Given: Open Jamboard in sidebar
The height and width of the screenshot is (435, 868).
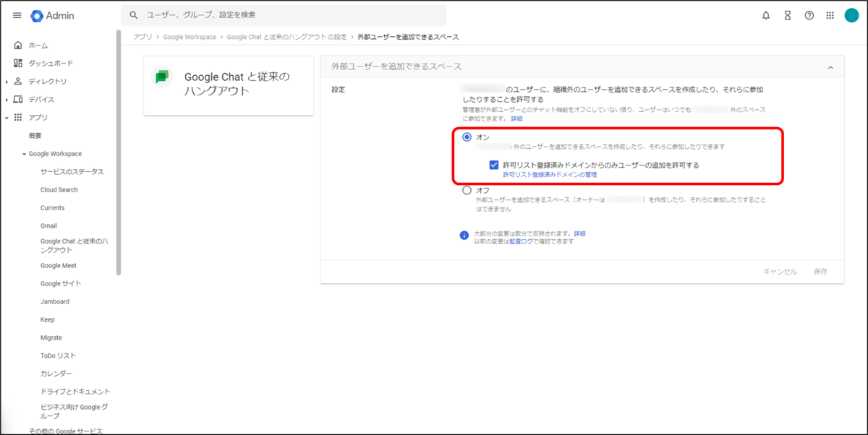Looking at the screenshot, I should [55, 302].
